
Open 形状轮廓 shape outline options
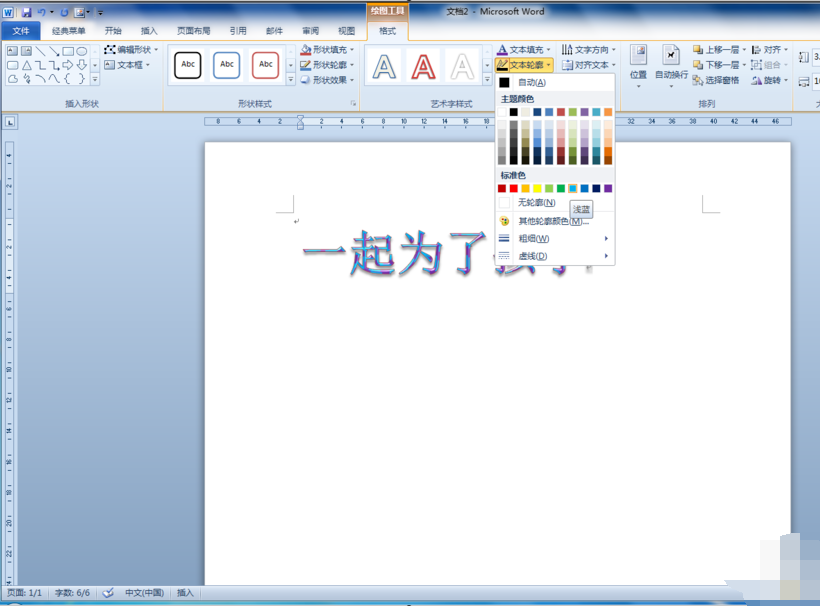click(327, 65)
